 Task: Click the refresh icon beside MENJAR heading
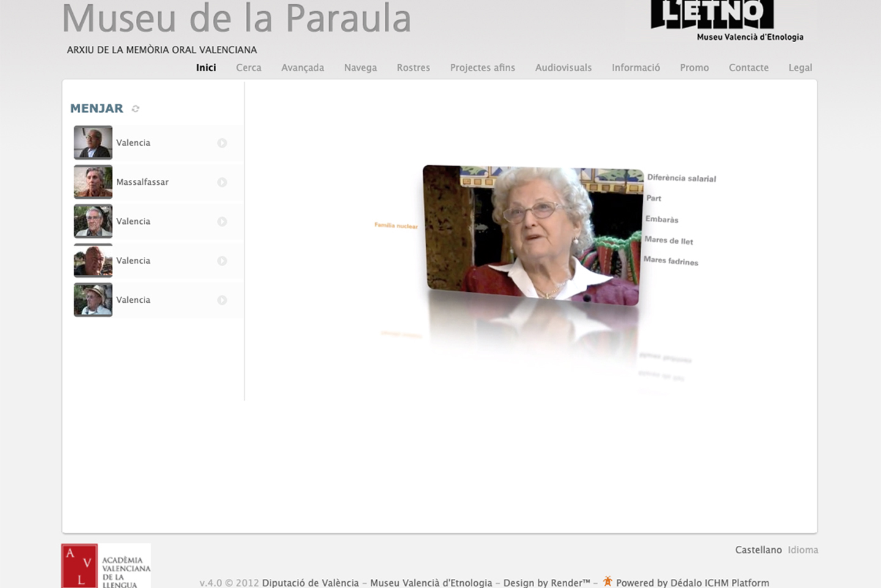pyautogui.click(x=136, y=109)
